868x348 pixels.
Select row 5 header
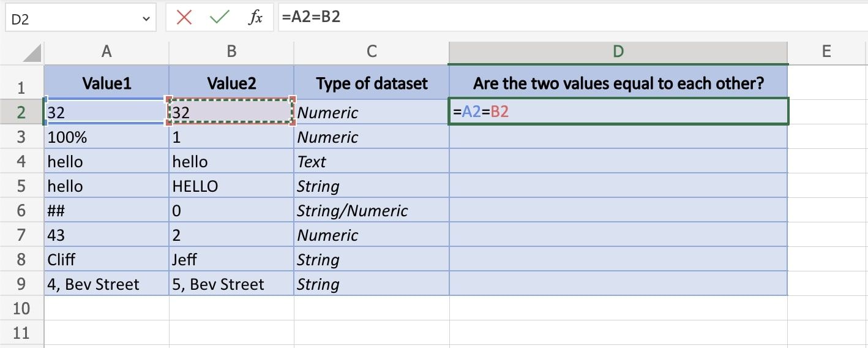21,186
